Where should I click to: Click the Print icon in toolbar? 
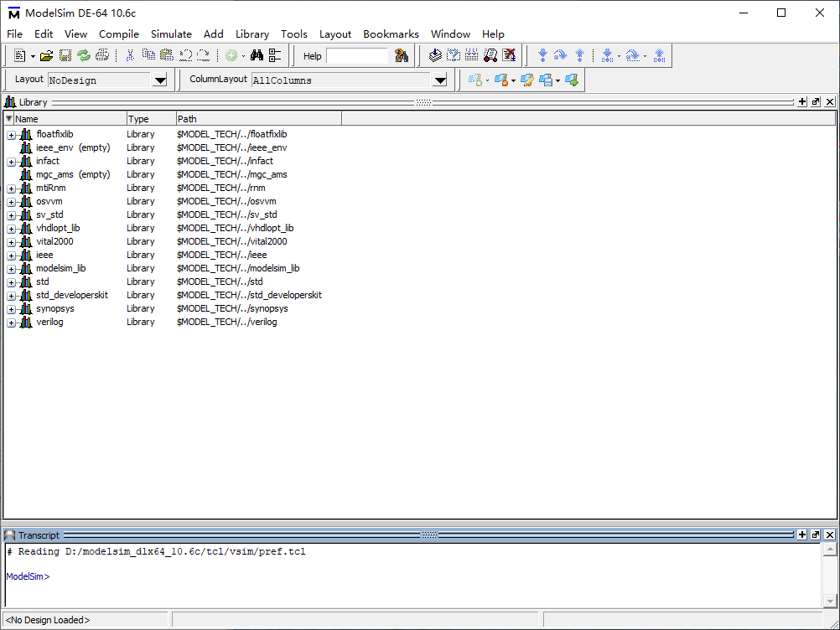click(x=101, y=55)
